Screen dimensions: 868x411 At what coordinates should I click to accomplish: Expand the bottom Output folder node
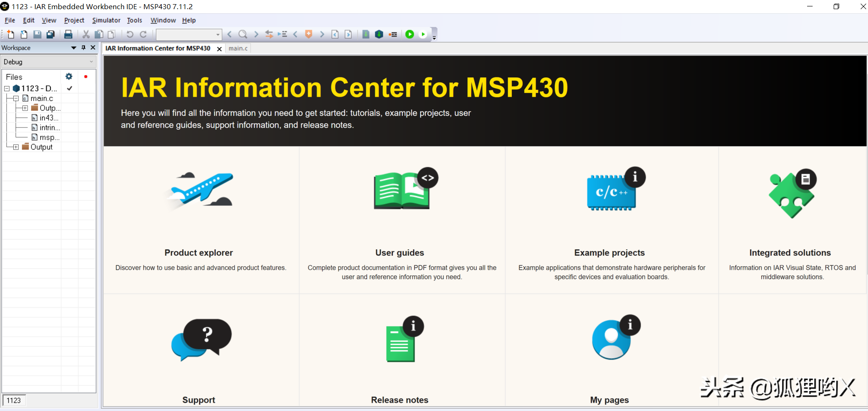(x=16, y=147)
